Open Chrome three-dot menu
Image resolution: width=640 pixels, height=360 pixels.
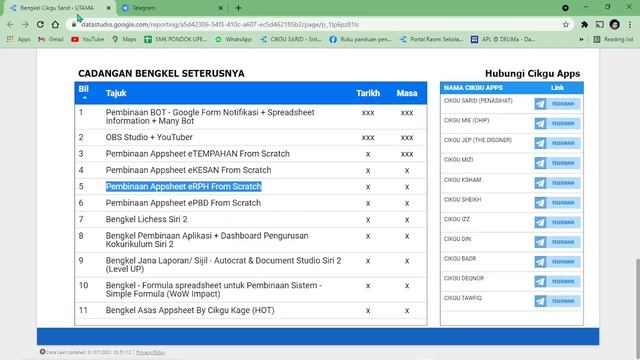pos(630,24)
